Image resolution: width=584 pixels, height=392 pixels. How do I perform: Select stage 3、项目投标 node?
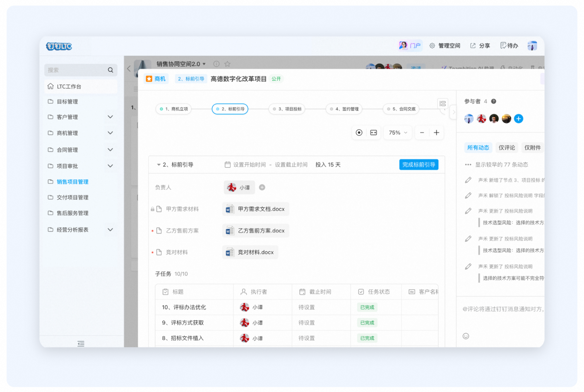point(287,109)
